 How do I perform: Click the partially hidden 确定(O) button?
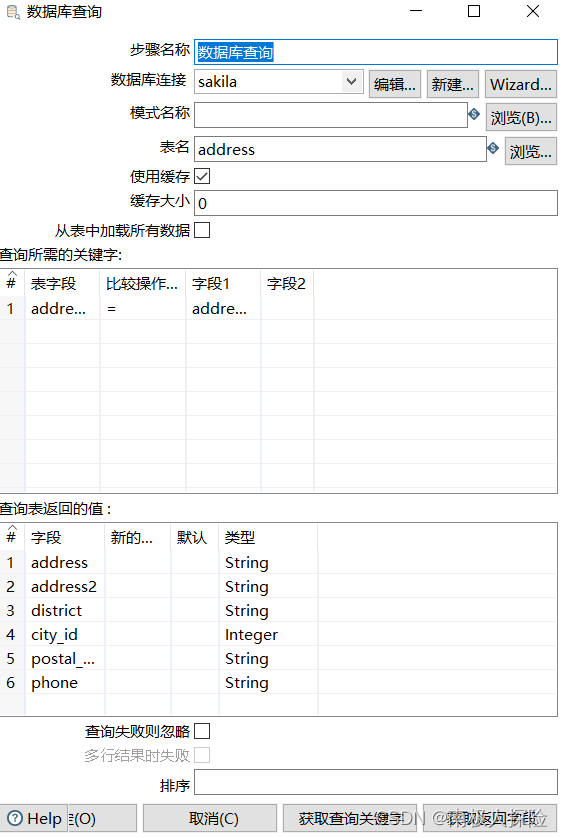102,818
